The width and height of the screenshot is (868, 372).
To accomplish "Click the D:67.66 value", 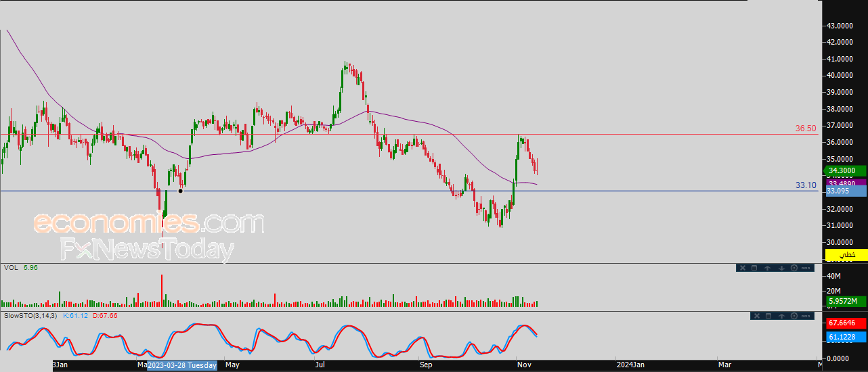I will pos(105,315).
